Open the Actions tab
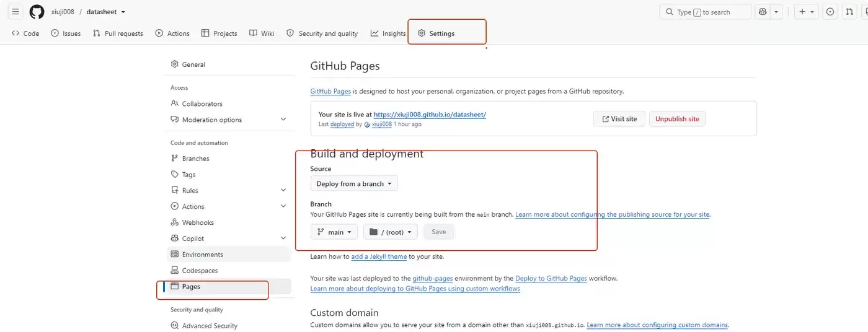This screenshot has width=868, height=332. coord(172,33)
